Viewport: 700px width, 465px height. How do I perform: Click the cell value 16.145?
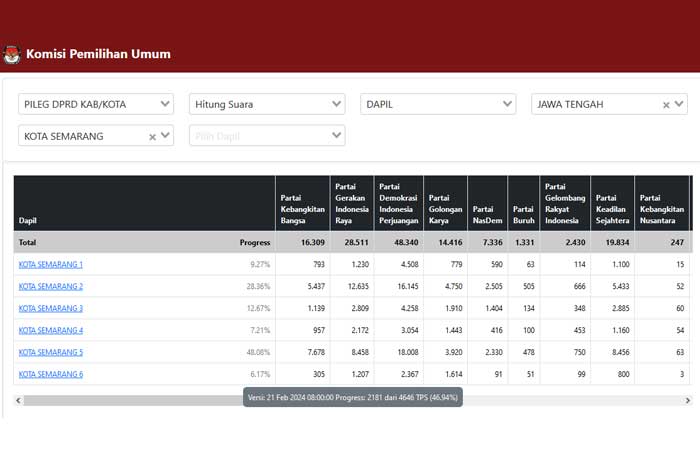click(408, 286)
